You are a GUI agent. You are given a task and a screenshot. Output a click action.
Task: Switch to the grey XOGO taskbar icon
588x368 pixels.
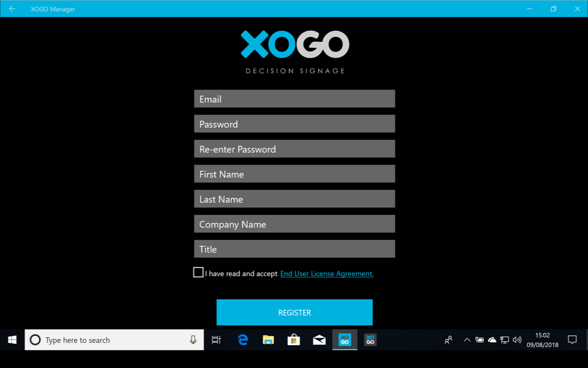(370, 340)
